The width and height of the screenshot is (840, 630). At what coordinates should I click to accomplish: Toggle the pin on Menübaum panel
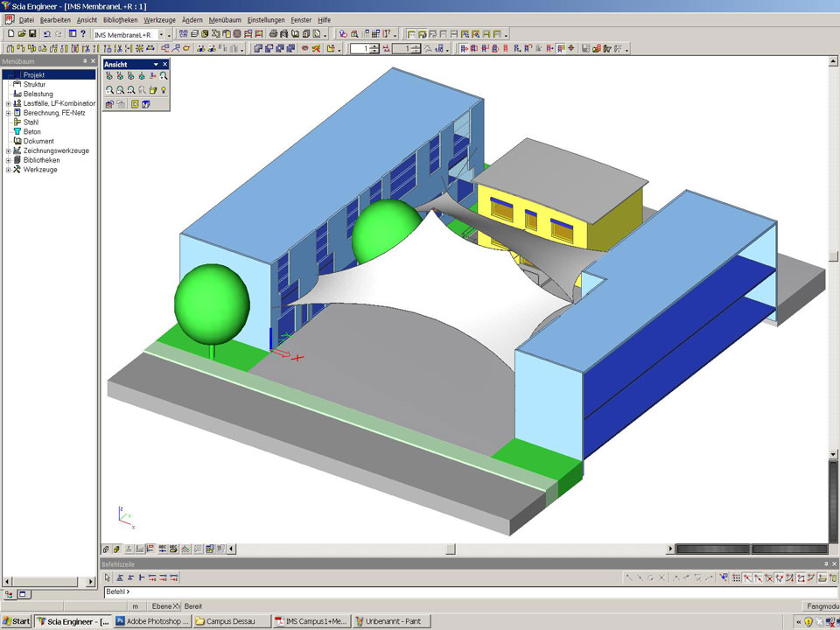[84, 62]
